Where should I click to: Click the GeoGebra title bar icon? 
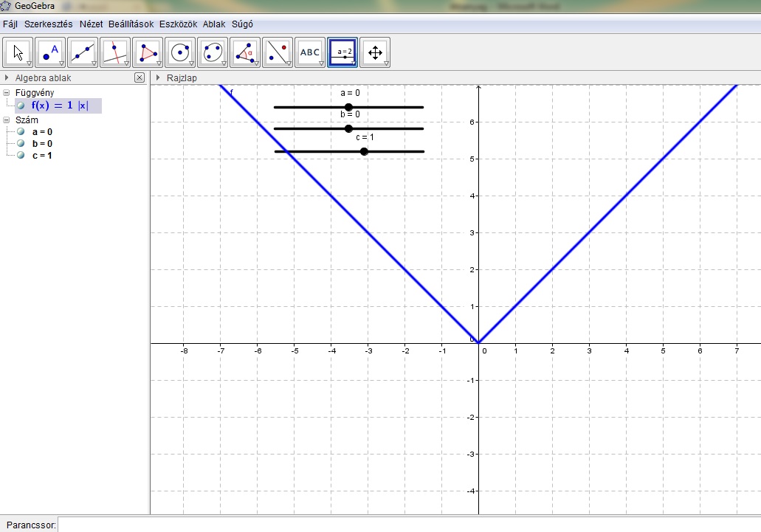5,6
